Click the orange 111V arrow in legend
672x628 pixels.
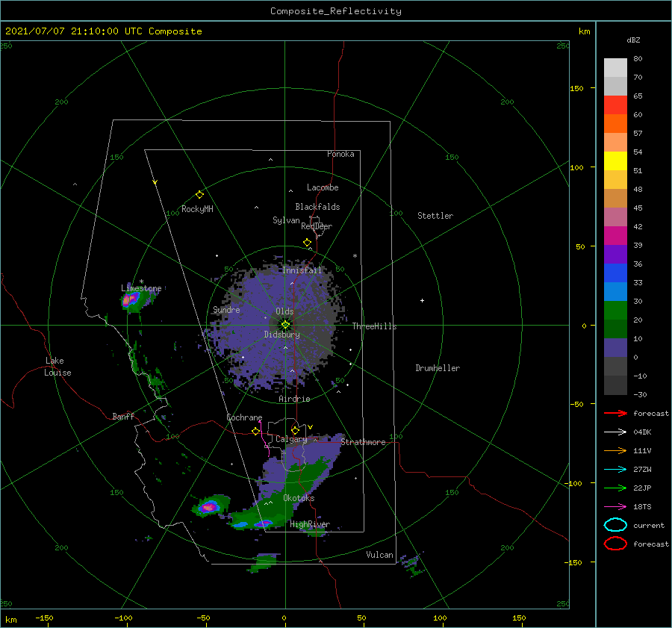point(616,450)
